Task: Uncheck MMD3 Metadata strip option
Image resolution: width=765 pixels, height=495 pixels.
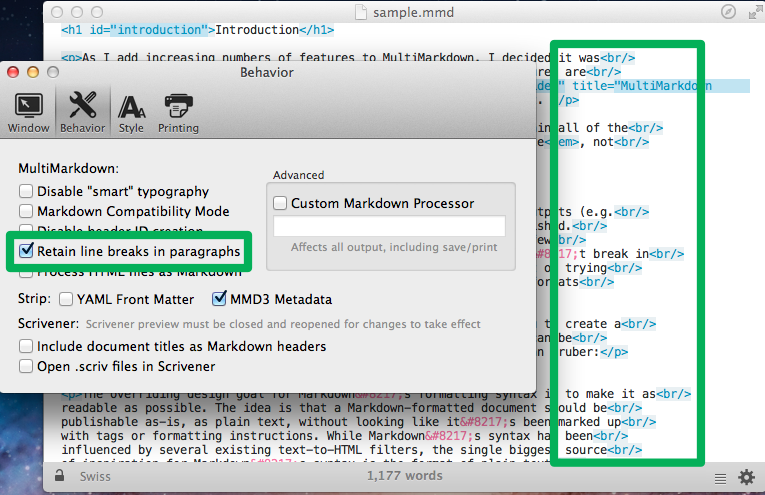Action: coord(220,298)
